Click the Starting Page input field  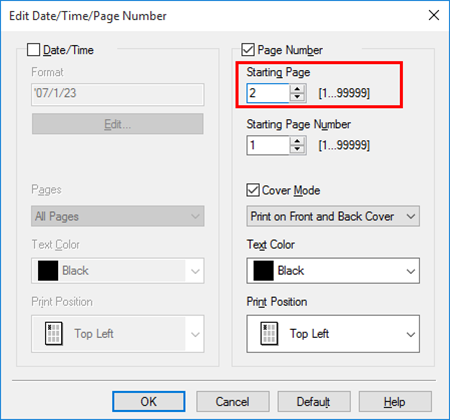click(268, 93)
